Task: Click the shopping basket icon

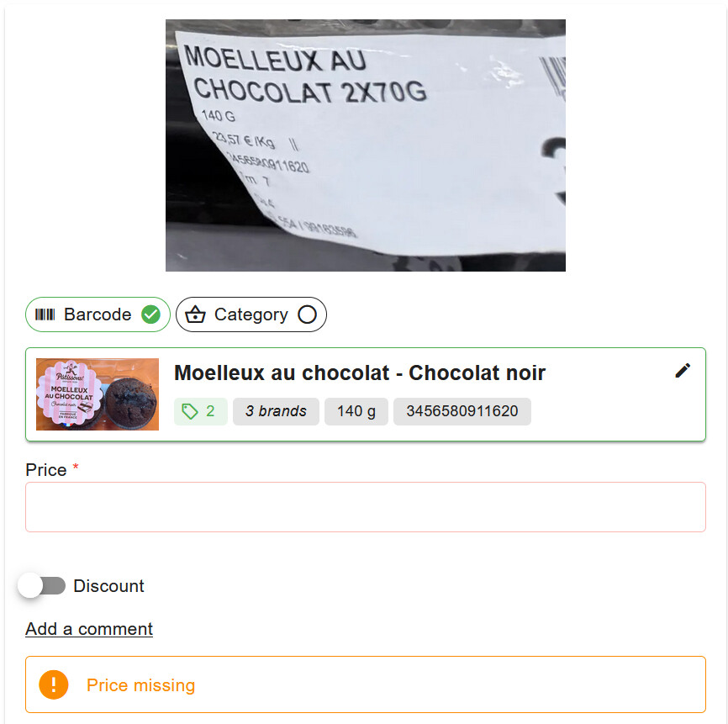Action: point(195,314)
